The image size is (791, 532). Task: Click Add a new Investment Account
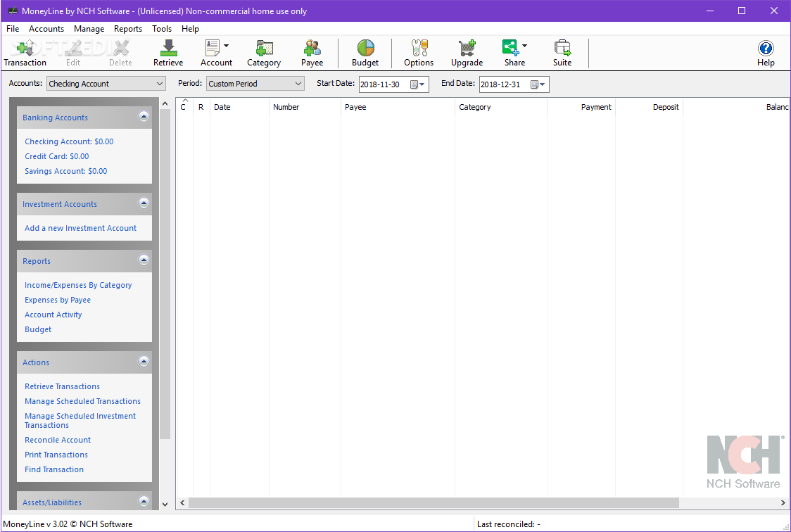[81, 228]
